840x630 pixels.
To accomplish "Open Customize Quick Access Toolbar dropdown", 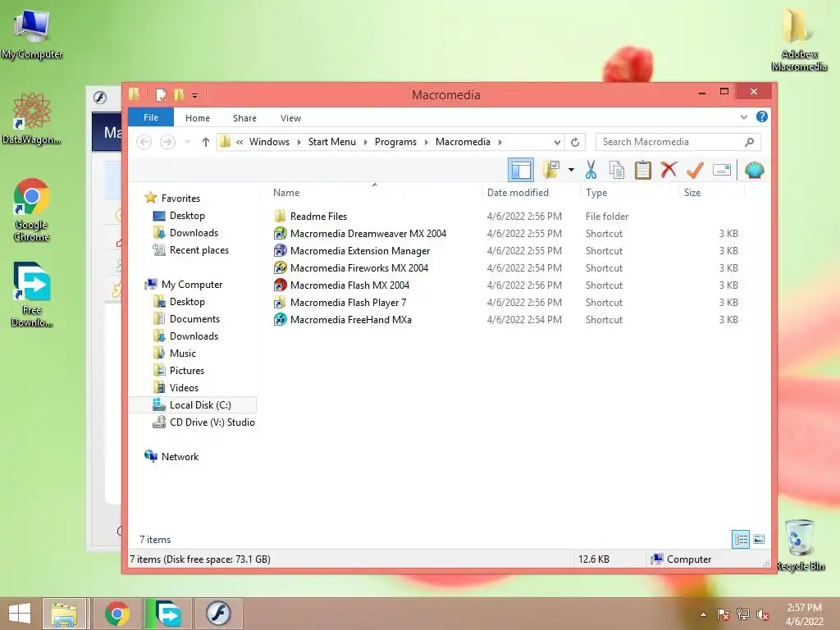I will 194,96.
